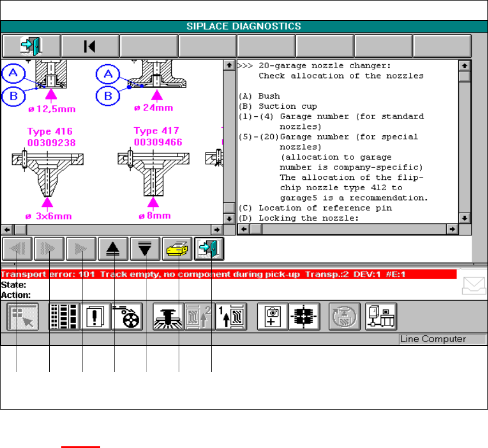Click the red Transport error 101 message
Screen dimensions: 488x448
(229, 274)
